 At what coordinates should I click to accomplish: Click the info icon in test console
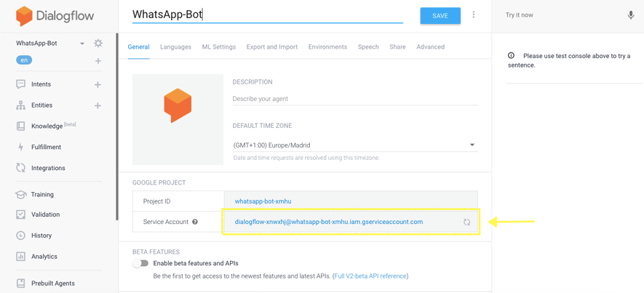[x=511, y=55]
